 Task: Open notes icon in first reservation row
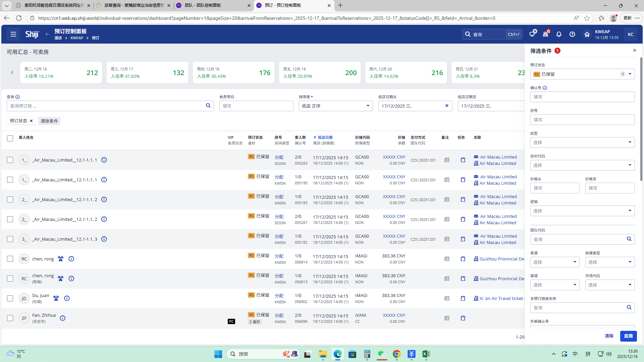pos(446,160)
